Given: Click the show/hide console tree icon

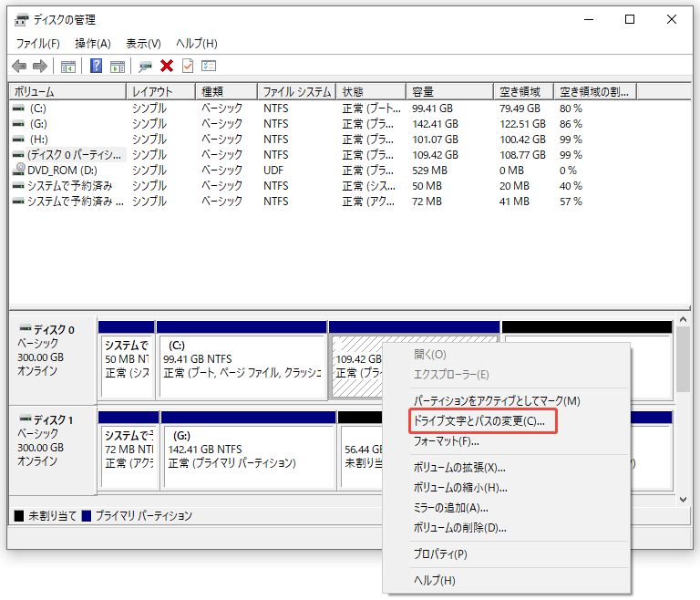Looking at the screenshot, I should pos(67,67).
